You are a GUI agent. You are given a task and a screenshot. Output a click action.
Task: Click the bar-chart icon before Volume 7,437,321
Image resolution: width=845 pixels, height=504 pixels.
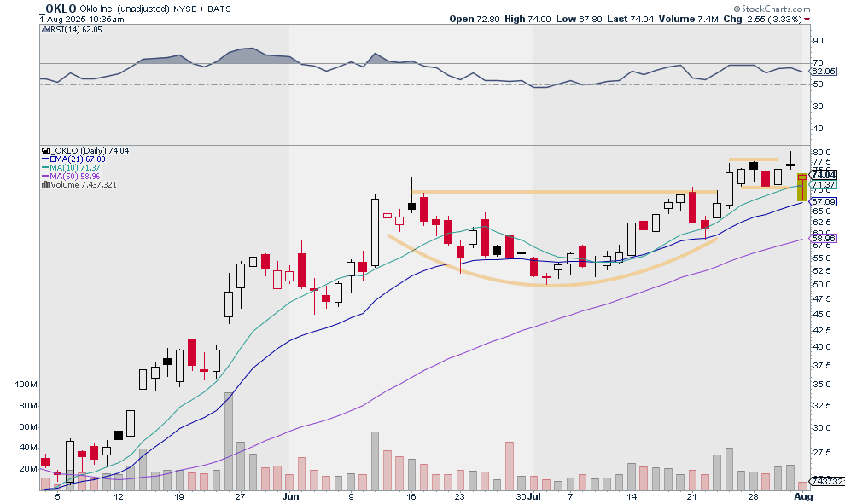point(45,185)
